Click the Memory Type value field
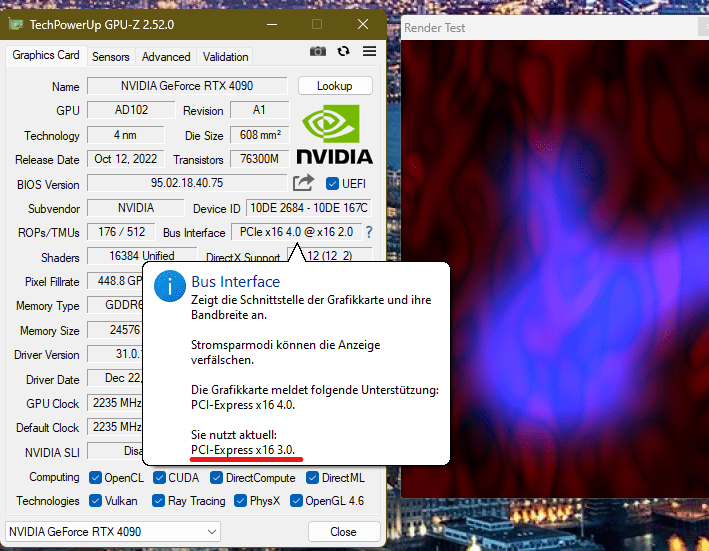Image resolution: width=709 pixels, height=551 pixels. click(115, 305)
